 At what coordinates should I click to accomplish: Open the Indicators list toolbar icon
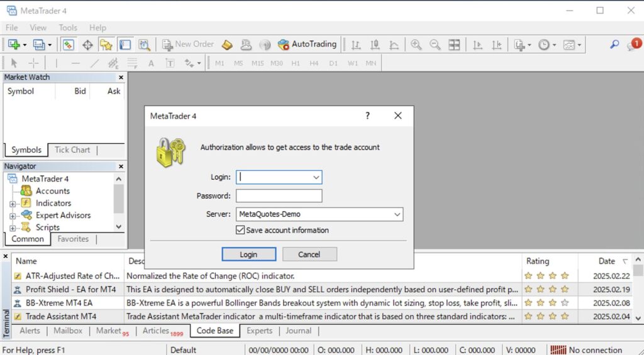coord(519,45)
